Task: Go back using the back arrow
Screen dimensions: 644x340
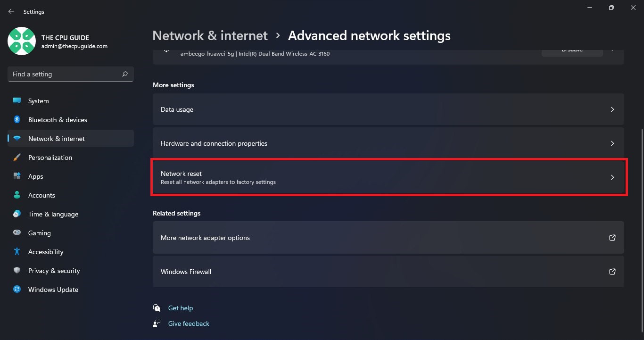Action: point(11,11)
